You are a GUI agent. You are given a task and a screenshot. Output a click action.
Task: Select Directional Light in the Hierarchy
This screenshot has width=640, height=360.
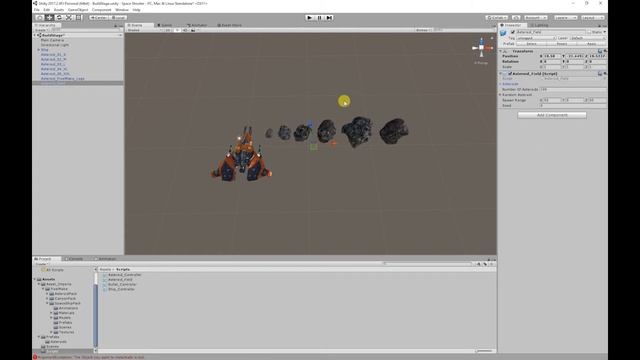55,45
